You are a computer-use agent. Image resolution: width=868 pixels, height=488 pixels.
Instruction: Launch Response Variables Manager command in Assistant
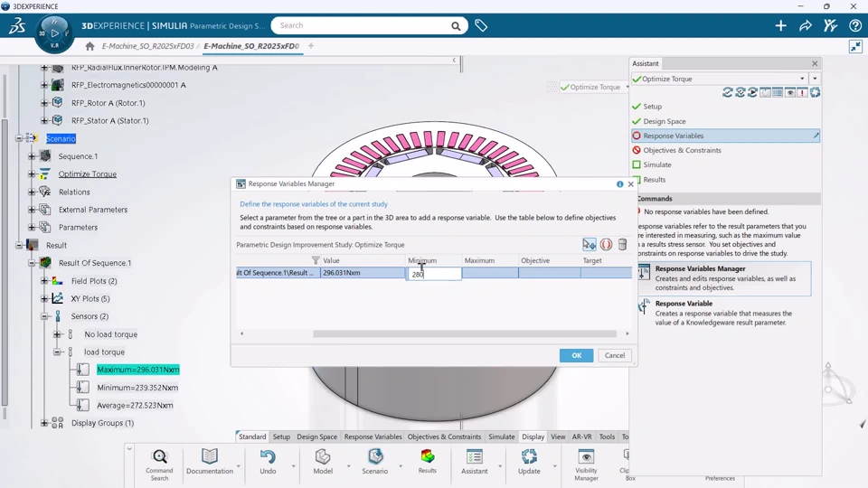pos(724,278)
